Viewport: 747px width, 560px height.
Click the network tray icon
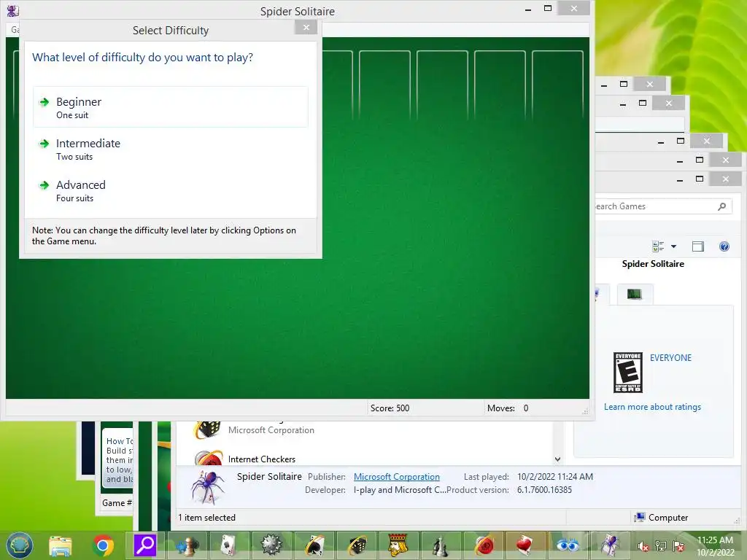click(661, 546)
